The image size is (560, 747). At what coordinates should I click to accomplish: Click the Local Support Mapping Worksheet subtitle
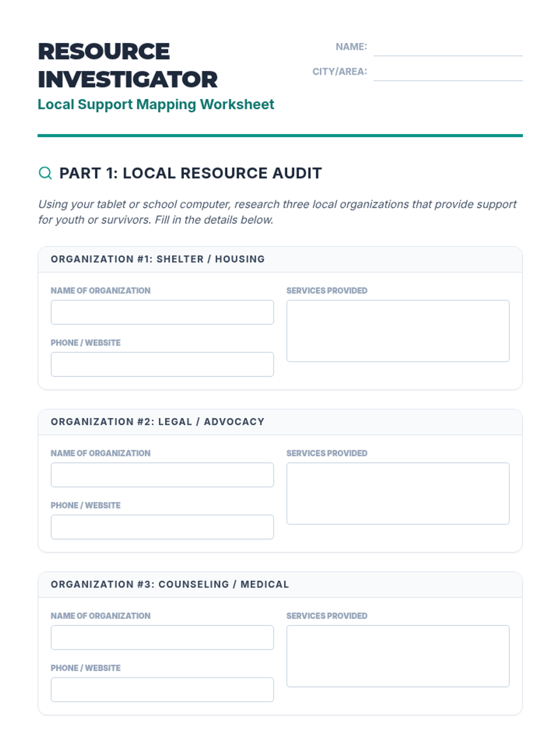156,105
